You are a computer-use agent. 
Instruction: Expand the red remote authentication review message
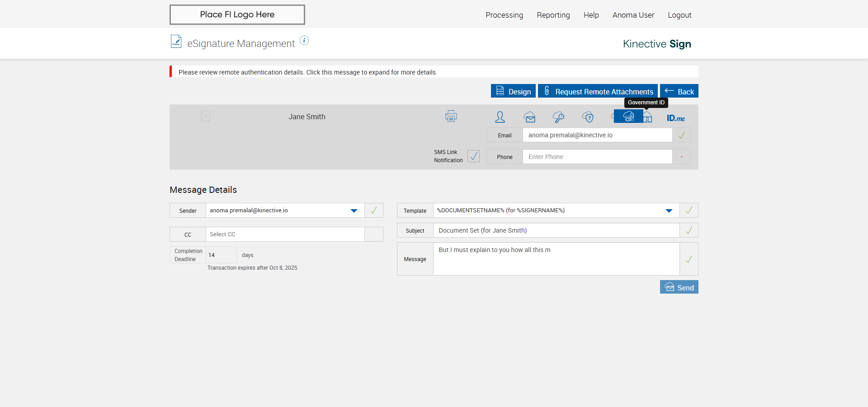pyautogui.click(x=307, y=72)
